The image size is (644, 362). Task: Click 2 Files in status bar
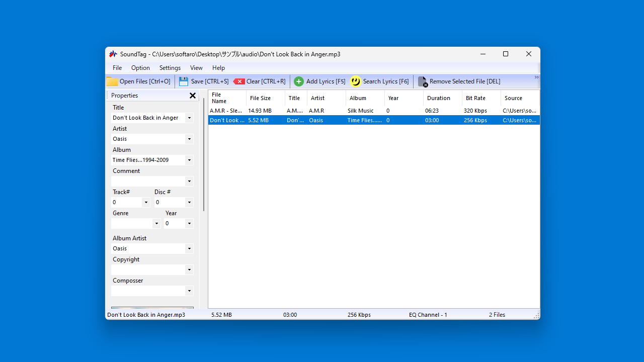point(497,315)
